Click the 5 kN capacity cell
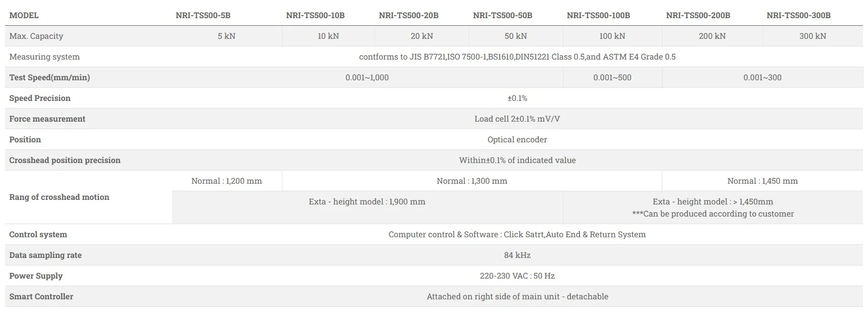Screen dimensions: 868x317 coord(226,36)
